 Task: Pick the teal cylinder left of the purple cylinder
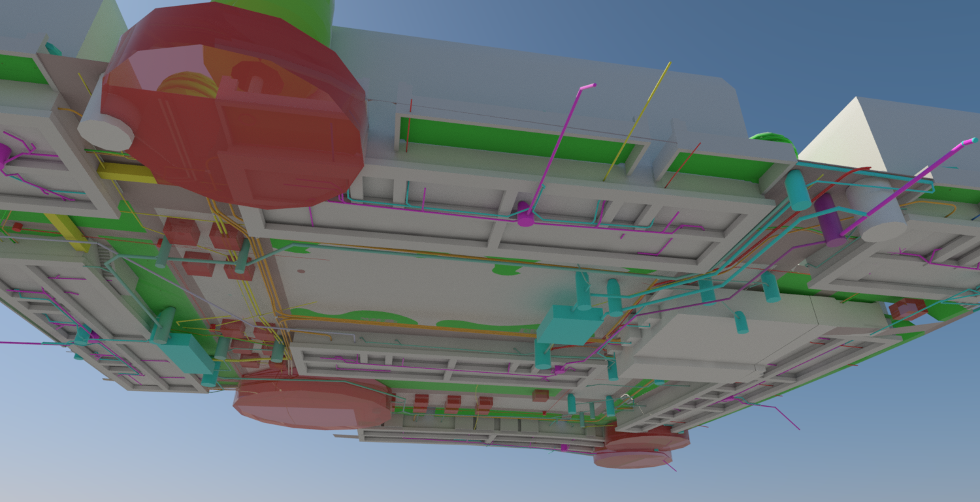797,189
